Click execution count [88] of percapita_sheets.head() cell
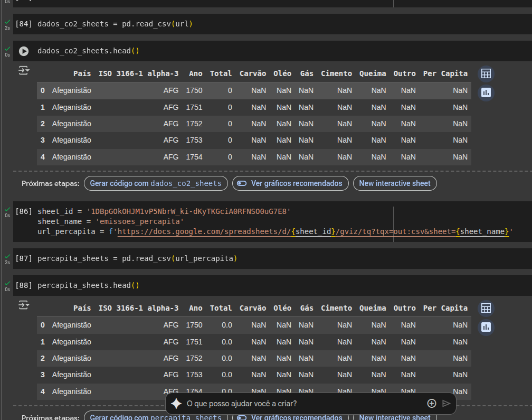The image size is (532, 420). pyautogui.click(x=24, y=285)
